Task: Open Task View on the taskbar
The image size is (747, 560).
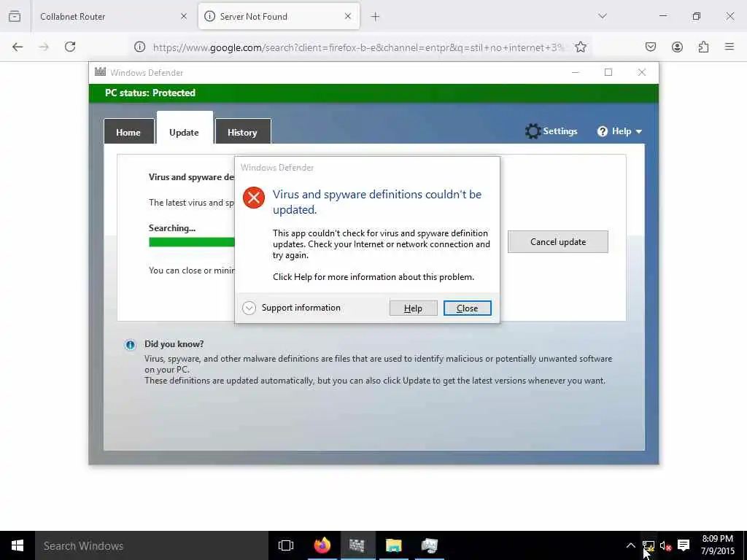Action: tap(286, 545)
